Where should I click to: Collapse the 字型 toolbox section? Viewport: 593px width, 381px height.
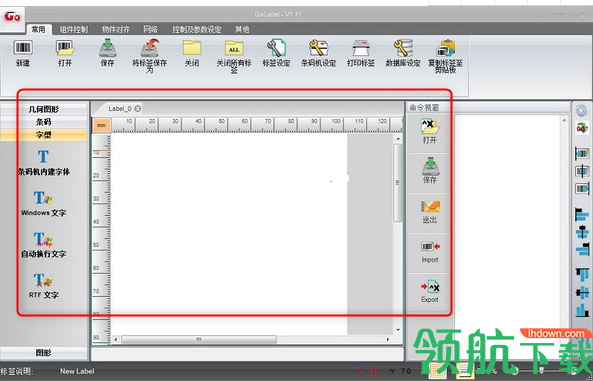[x=44, y=135]
